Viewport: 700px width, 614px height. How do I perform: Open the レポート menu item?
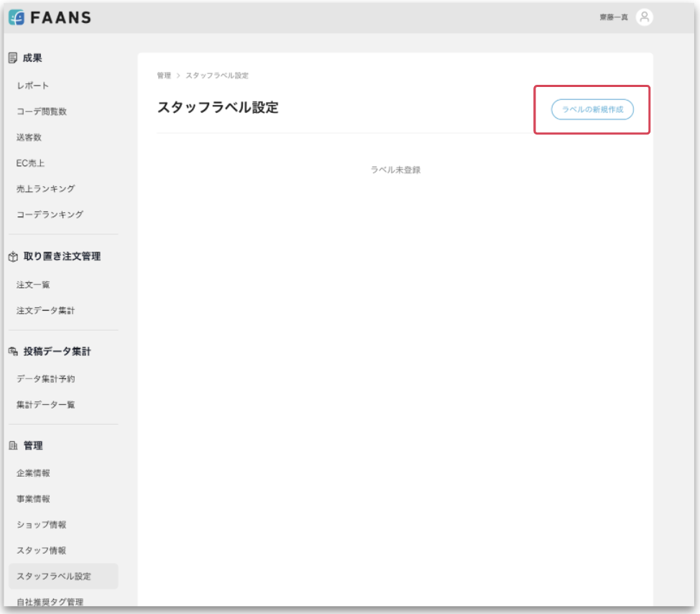pos(33,86)
